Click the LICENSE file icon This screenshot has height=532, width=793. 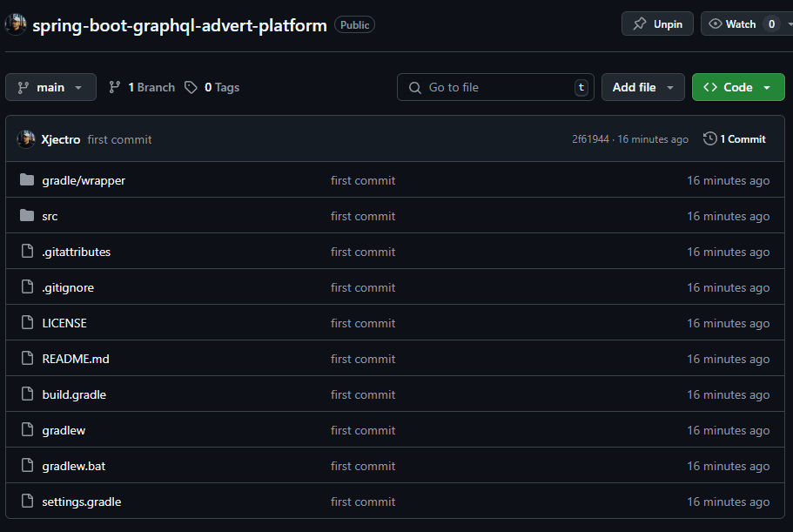point(26,323)
